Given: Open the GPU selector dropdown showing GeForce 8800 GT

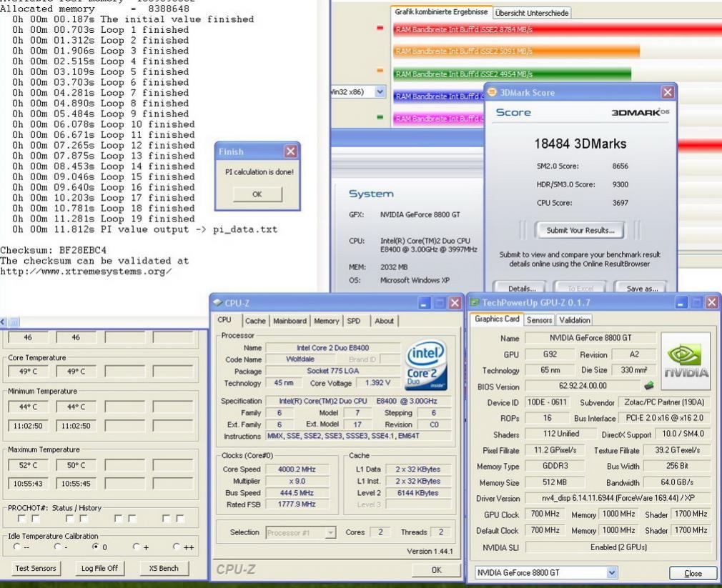Looking at the screenshot, I should click(611, 573).
